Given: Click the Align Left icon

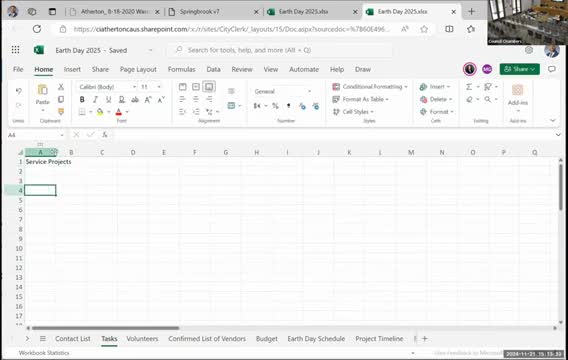Looking at the screenshot, I should click(183, 99).
